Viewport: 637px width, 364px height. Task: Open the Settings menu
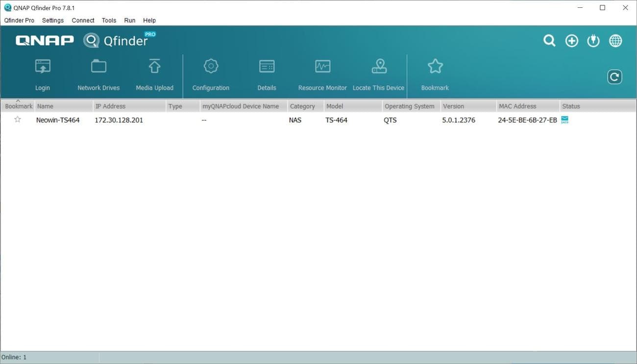pos(52,20)
